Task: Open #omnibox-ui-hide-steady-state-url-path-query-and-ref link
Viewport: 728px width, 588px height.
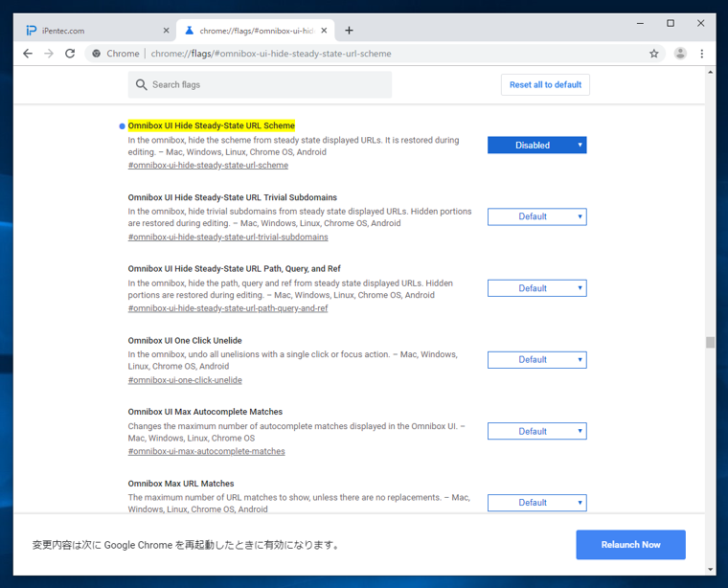Action: tap(228, 308)
